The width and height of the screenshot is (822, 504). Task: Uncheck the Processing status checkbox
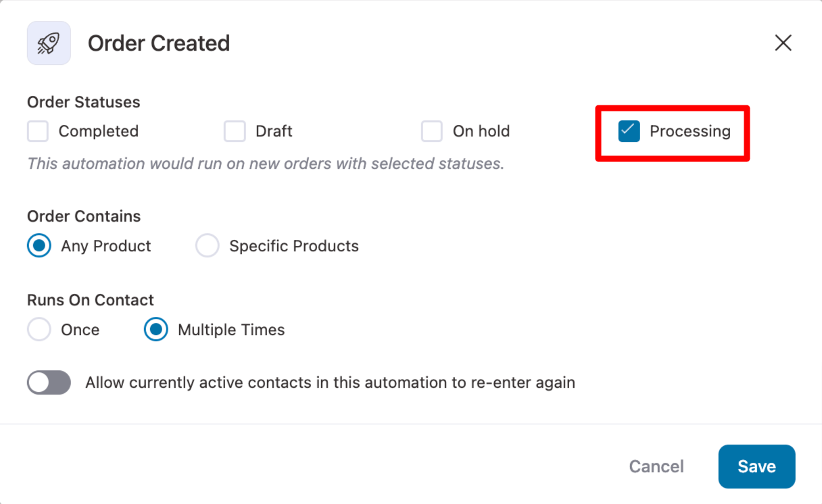pos(629,131)
